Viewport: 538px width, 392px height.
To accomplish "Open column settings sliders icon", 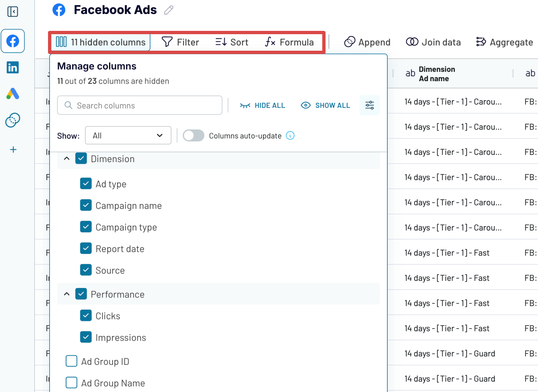I will (369, 105).
